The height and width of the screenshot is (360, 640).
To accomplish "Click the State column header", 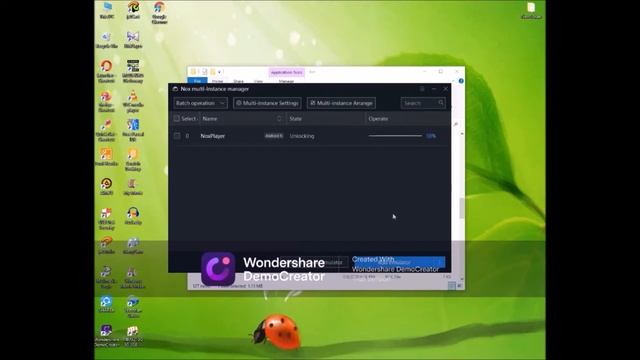I will coord(296,119).
